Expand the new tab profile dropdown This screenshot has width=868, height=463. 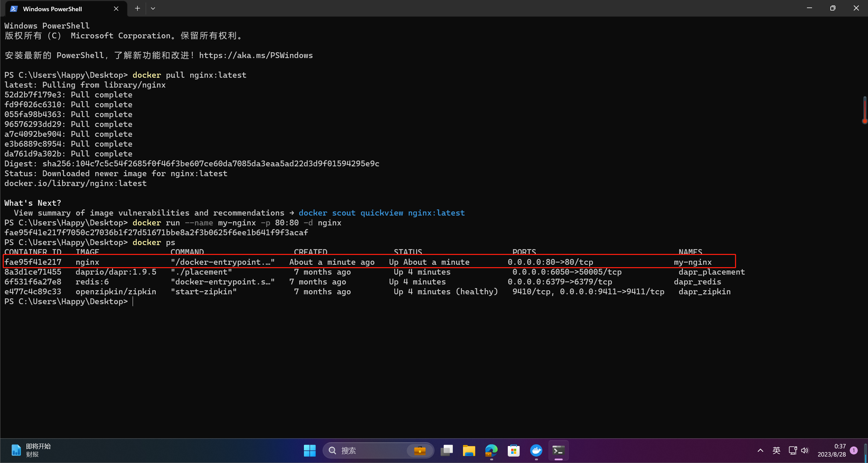(153, 8)
